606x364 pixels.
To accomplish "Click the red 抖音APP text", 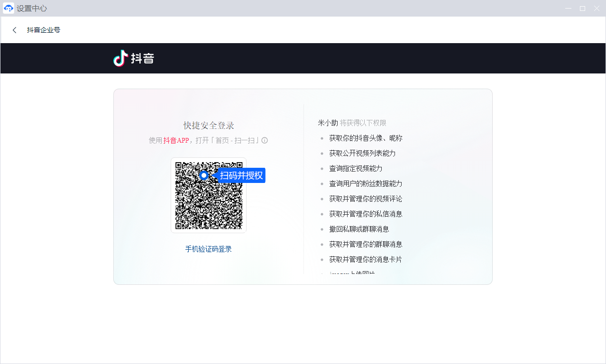I will (x=176, y=140).
